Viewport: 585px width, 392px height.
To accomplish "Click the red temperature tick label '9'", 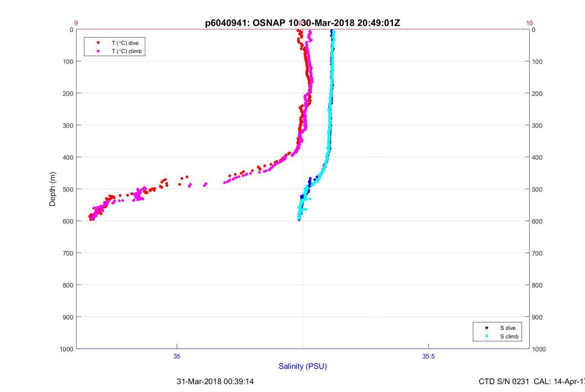I will [76, 23].
